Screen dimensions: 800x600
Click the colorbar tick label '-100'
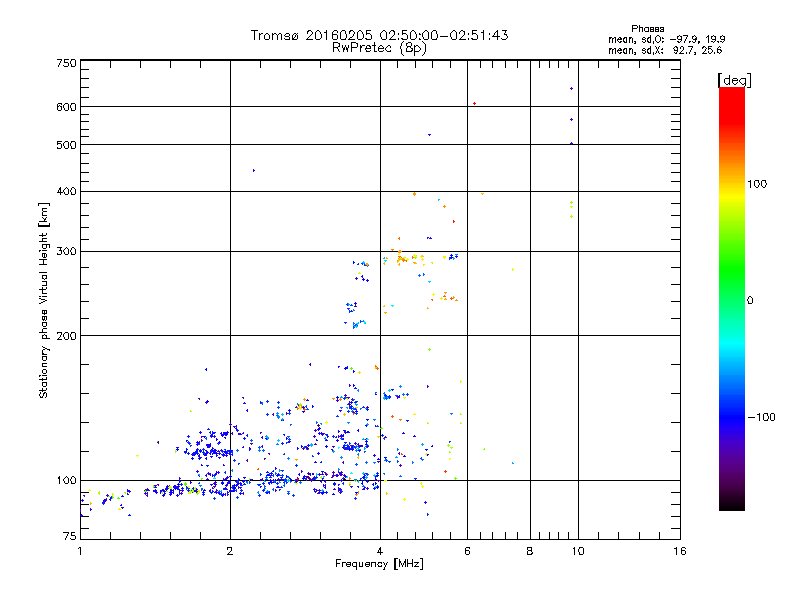761,417
